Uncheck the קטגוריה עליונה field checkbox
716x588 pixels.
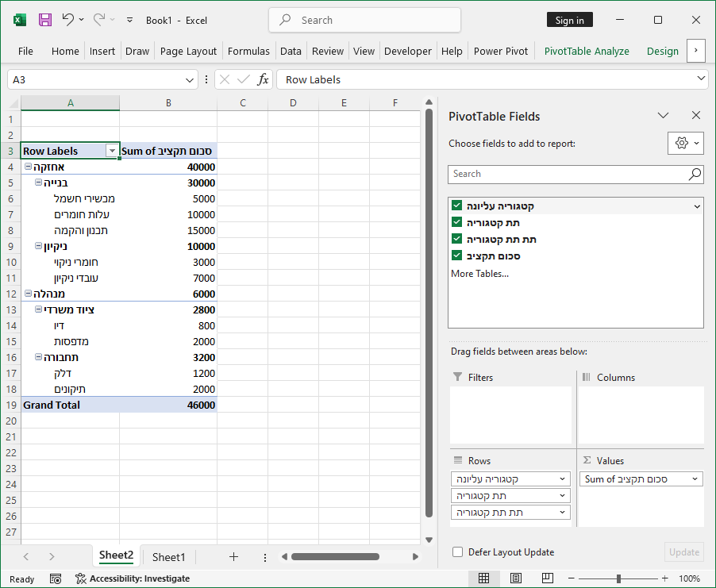457,206
